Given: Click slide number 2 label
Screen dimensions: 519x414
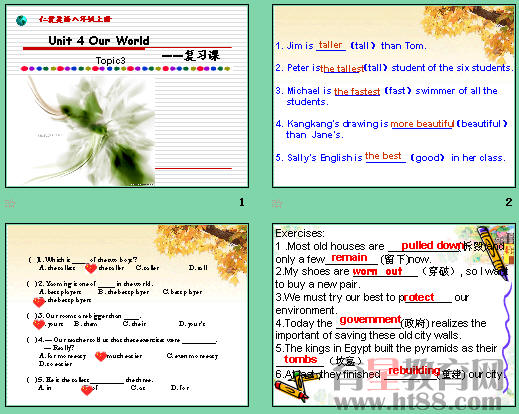Looking at the screenshot, I should click(509, 202).
